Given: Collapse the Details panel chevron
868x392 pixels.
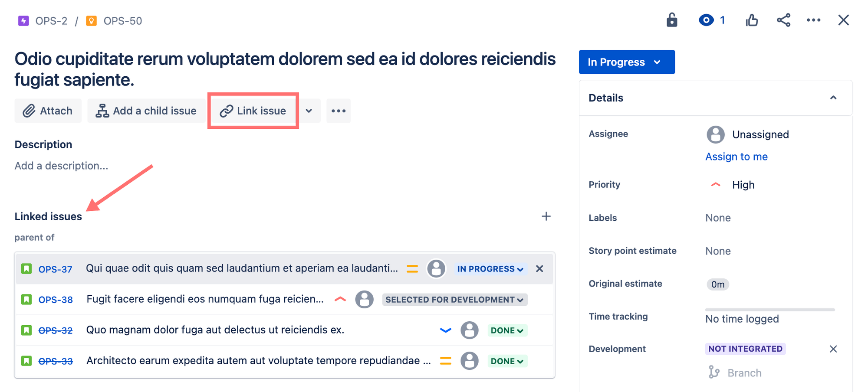Looking at the screenshot, I should tap(833, 98).
